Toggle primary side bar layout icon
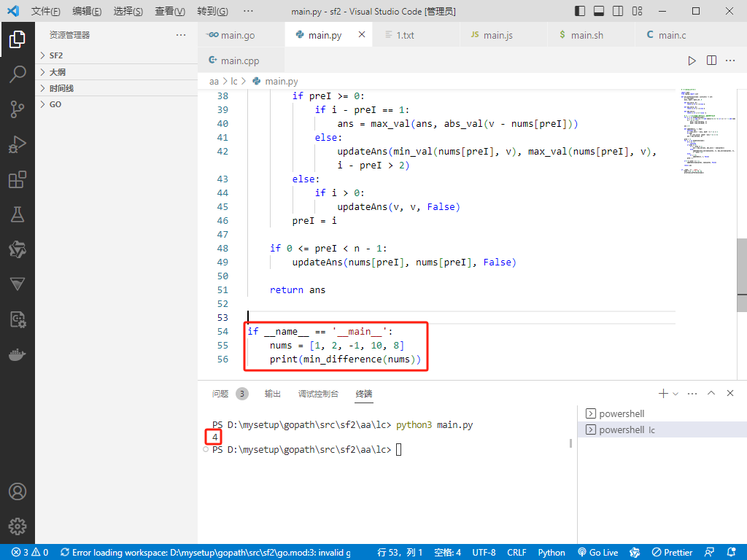The width and height of the screenshot is (747, 560). point(580,11)
